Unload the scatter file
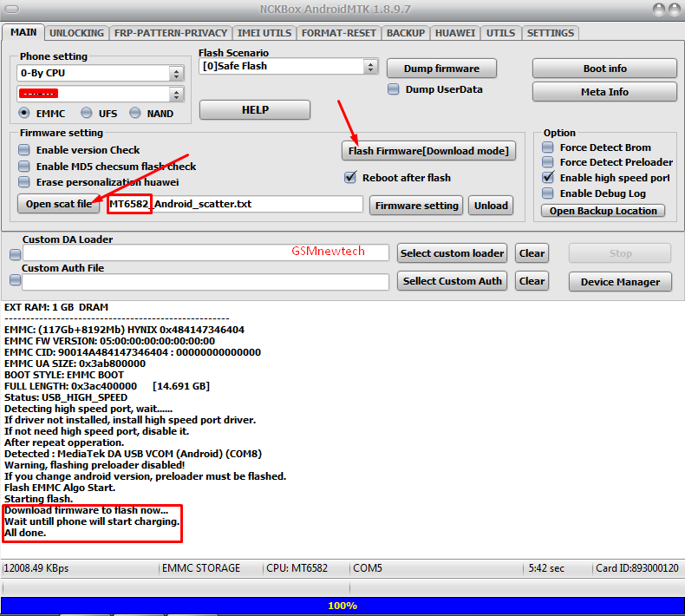This screenshot has height=616, width=685. point(491,206)
